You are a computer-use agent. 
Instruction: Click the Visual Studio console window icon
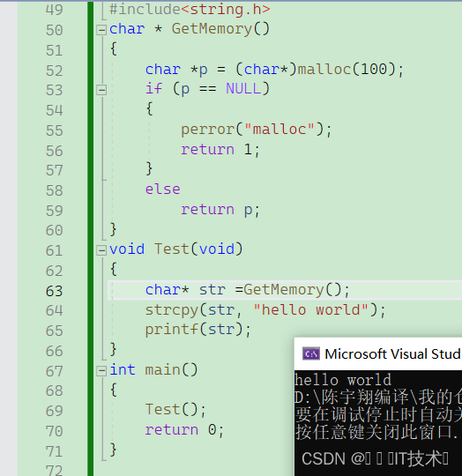click(x=311, y=353)
